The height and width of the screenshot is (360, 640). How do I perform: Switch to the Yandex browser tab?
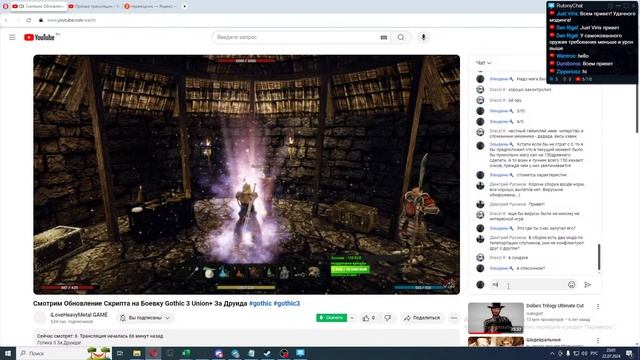click(x=150, y=6)
